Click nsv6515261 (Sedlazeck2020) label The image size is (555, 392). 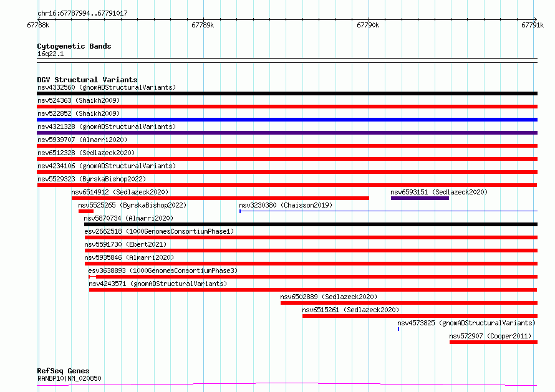[x=350, y=310]
